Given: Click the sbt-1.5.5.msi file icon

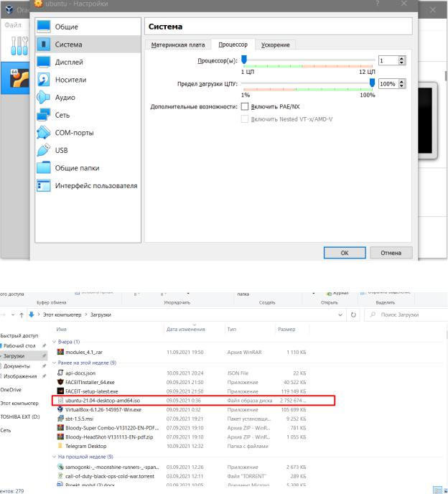Looking at the screenshot, I should pos(60,419).
